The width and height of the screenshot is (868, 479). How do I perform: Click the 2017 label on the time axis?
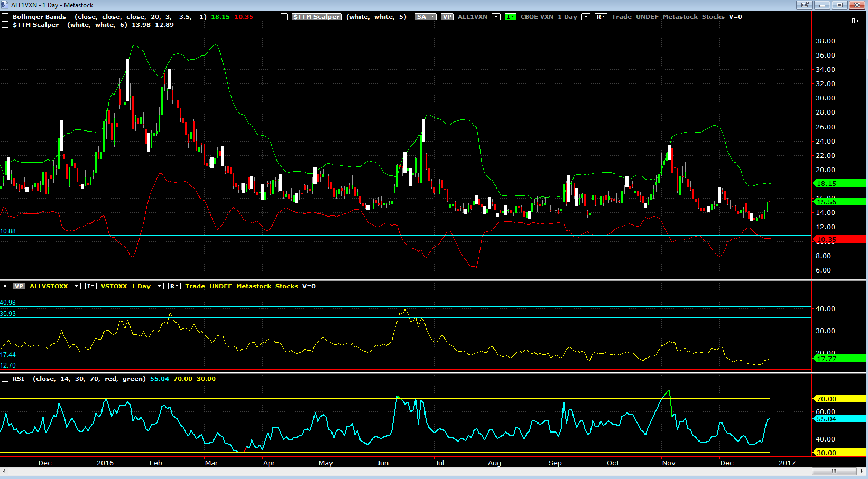tap(787, 463)
